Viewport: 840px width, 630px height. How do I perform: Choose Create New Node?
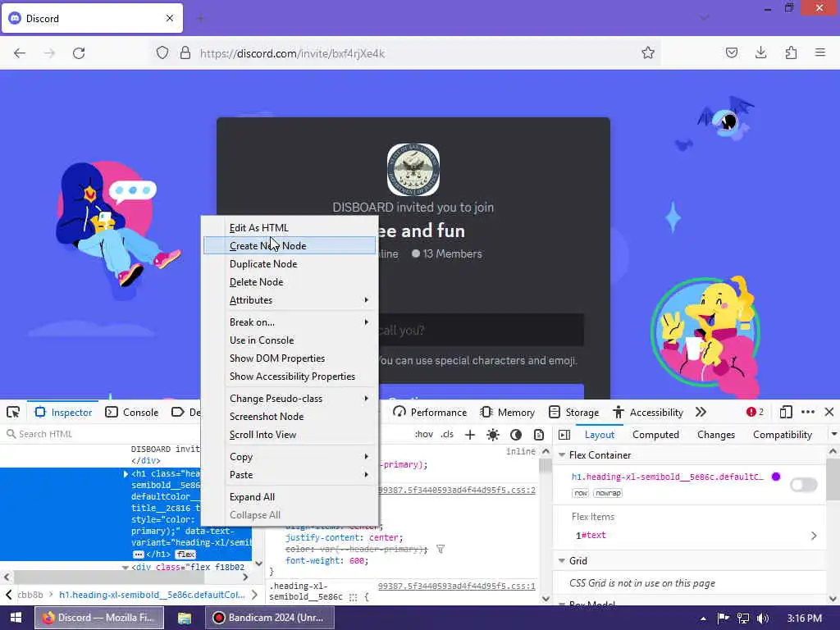click(x=290, y=246)
